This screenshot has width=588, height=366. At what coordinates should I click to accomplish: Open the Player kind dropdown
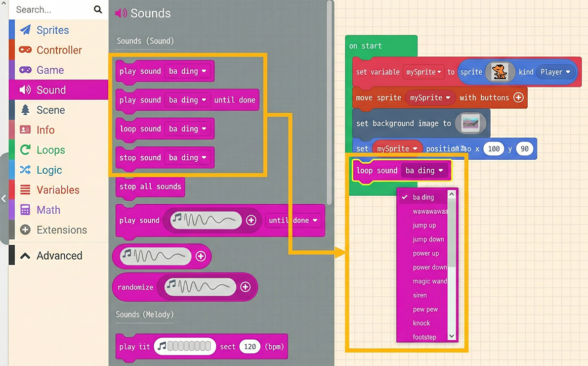tap(555, 72)
